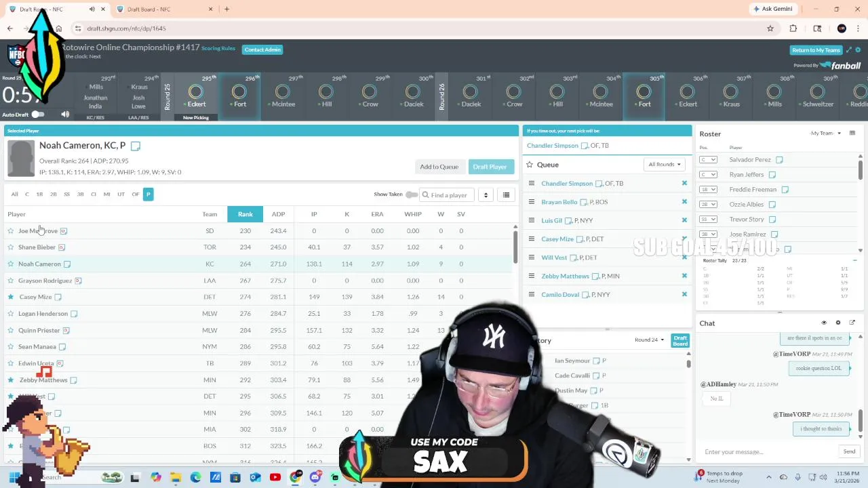The height and width of the screenshot is (488, 868).
Task: Star Sean Manaea row
Action: 11,346
